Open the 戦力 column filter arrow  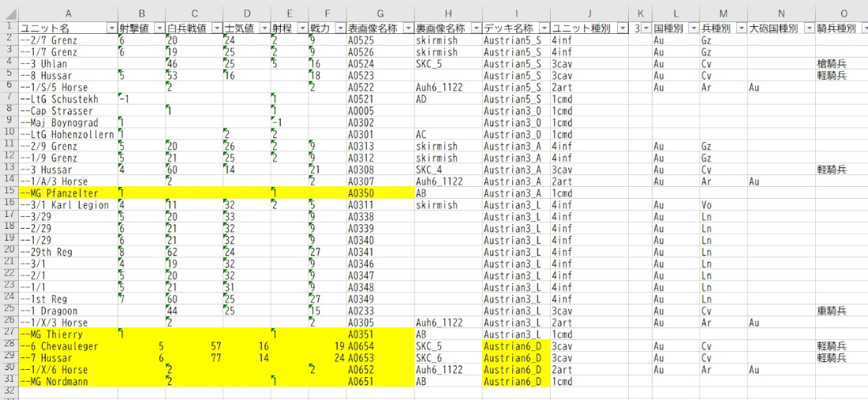(x=339, y=28)
